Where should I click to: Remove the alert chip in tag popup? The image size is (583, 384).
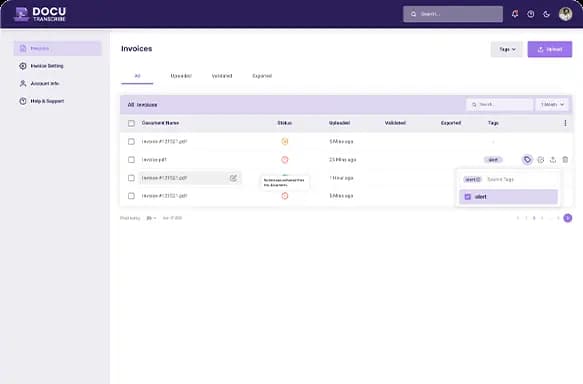tap(479, 179)
